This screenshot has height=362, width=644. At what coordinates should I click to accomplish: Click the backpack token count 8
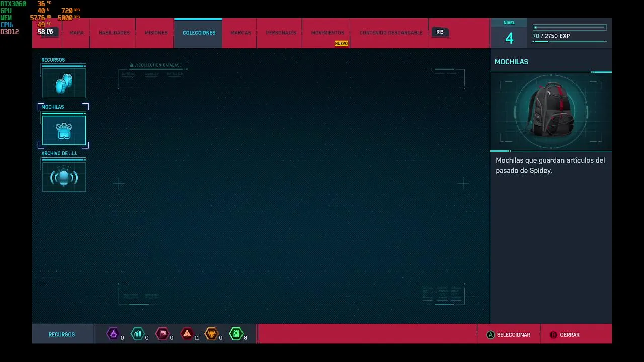(x=245, y=338)
